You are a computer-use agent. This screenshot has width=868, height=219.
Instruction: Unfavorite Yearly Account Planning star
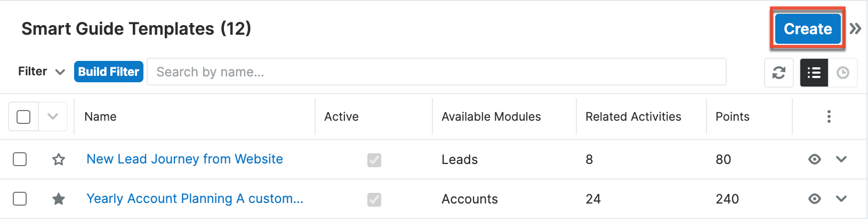pyautogui.click(x=59, y=199)
